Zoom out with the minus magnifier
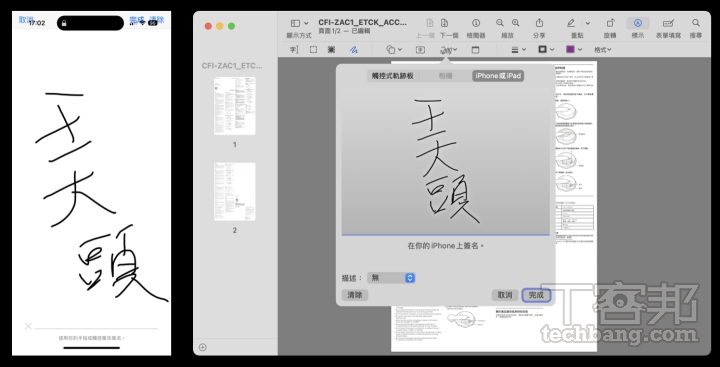Viewport: 720px width, 367px height. click(500, 23)
